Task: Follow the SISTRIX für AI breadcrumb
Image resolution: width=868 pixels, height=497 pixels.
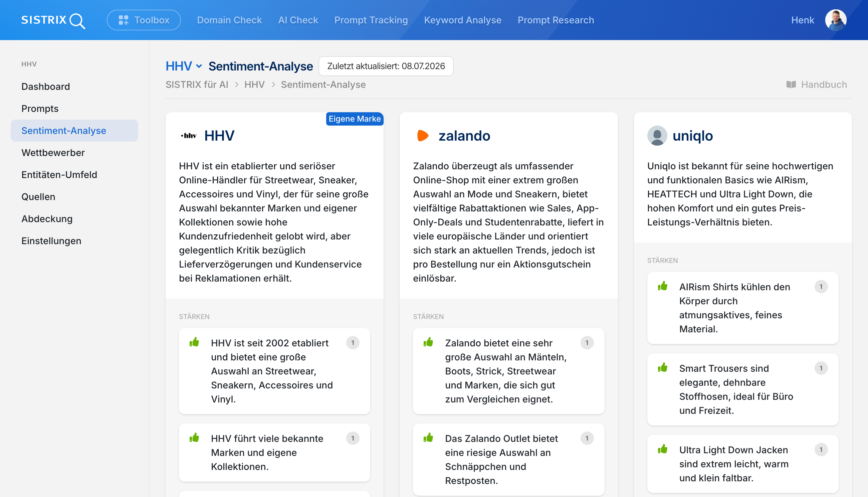Action: coord(197,85)
